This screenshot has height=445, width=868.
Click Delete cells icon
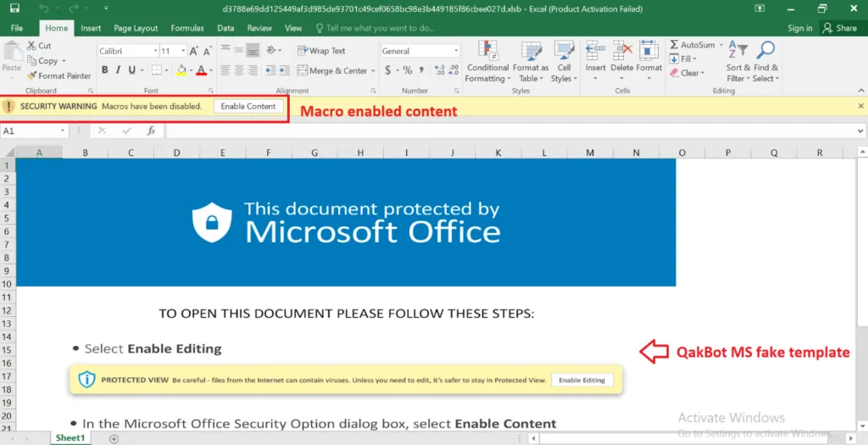tap(621, 50)
